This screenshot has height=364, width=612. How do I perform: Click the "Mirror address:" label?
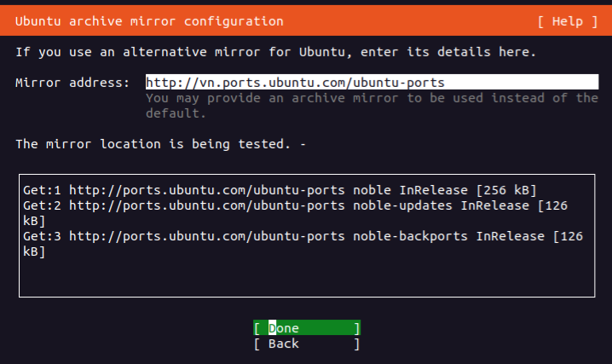tap(72, 83)
